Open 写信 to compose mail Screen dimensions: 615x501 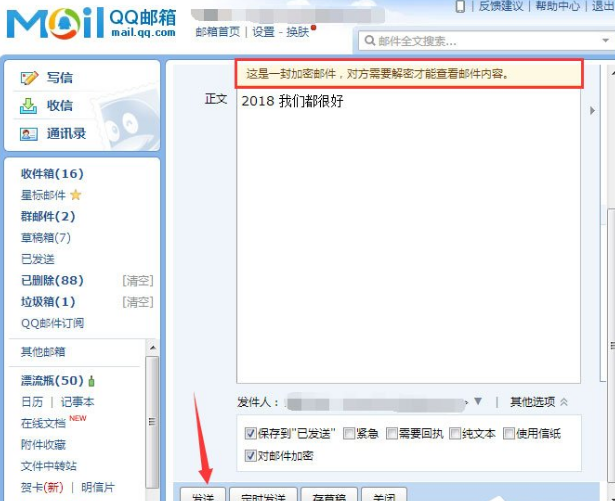(x=60, y=78)
